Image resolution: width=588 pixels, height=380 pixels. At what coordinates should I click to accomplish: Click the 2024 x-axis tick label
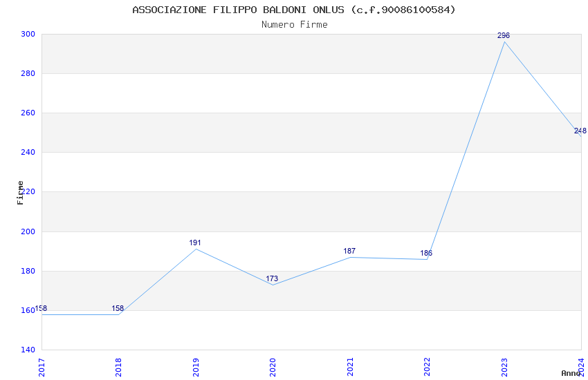[x=581, y=368]
